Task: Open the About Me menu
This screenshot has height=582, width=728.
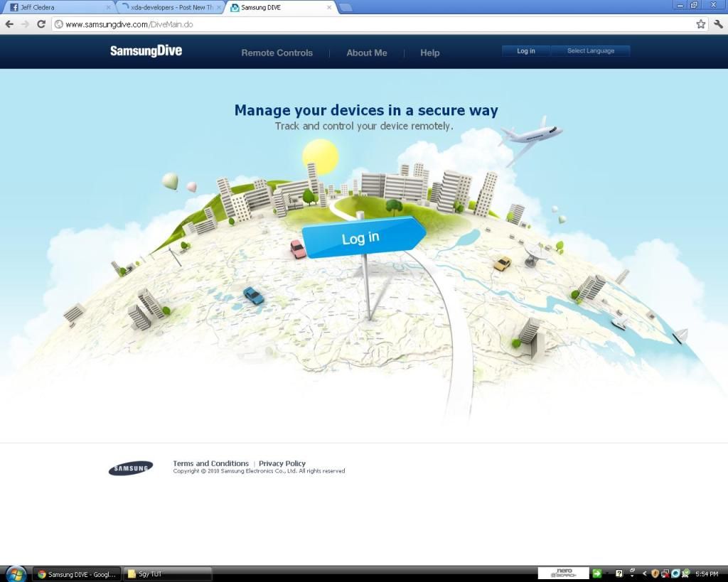Action: [366, 53]
